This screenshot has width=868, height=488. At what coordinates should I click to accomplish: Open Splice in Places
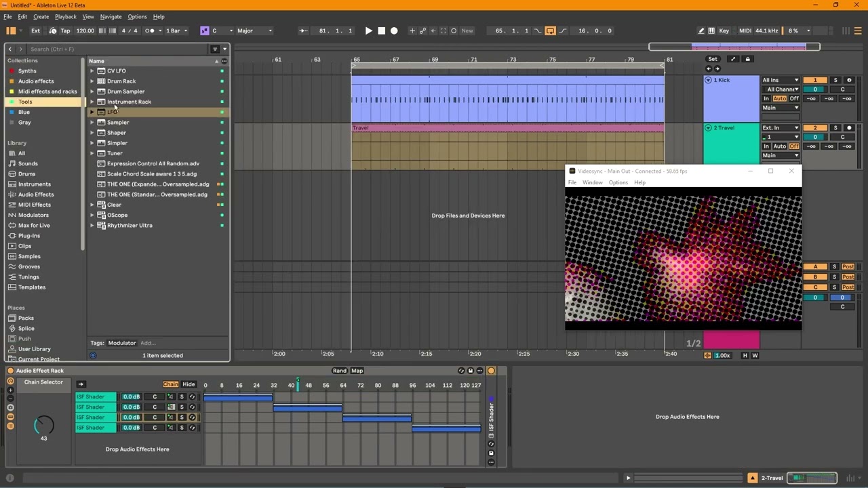coord(26,328)
